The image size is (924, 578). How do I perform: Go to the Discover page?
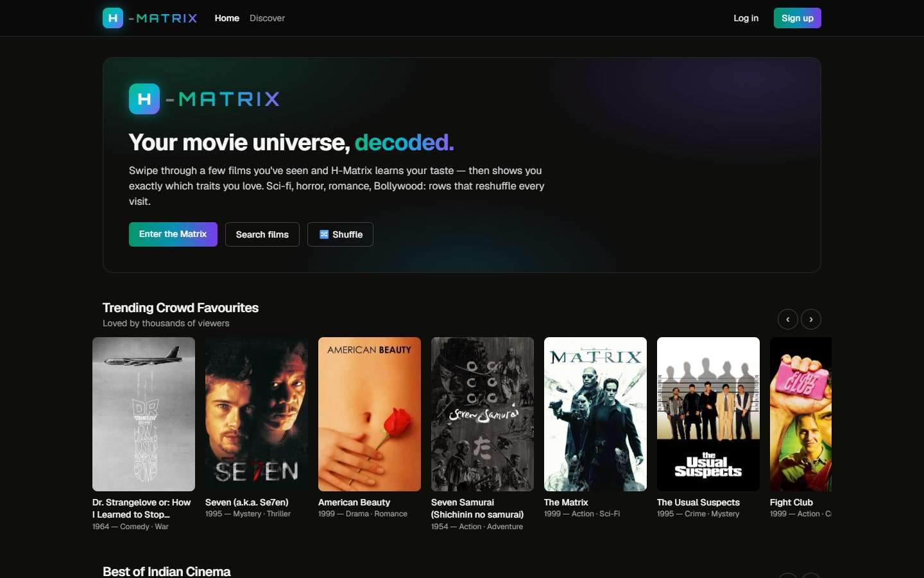click(267, 18)
